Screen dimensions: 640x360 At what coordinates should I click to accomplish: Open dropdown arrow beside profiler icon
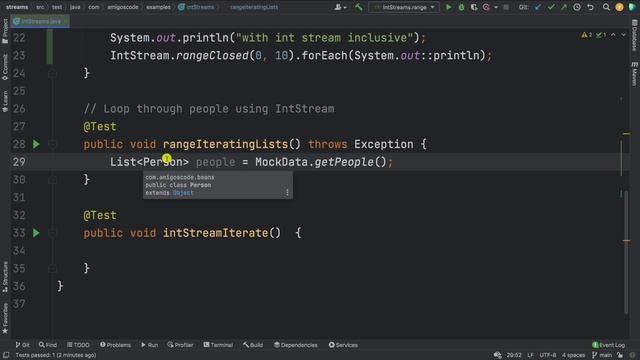496,7
